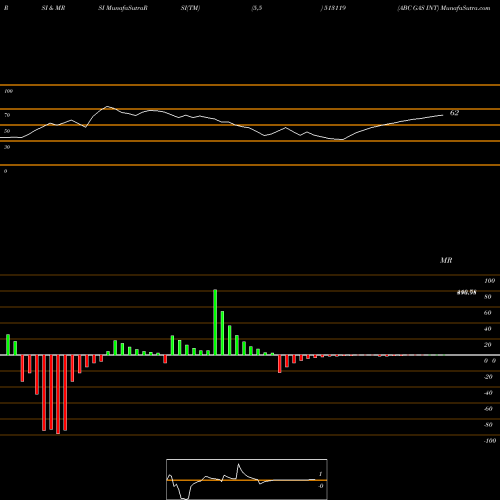Click the lowest red histogram bar
The height and width of the screenshot is (500, 500).
(58, 394)
